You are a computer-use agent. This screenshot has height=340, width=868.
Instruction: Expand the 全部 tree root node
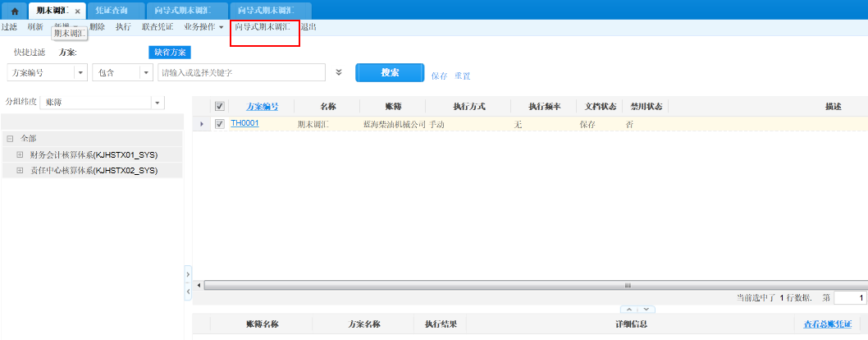10,139
